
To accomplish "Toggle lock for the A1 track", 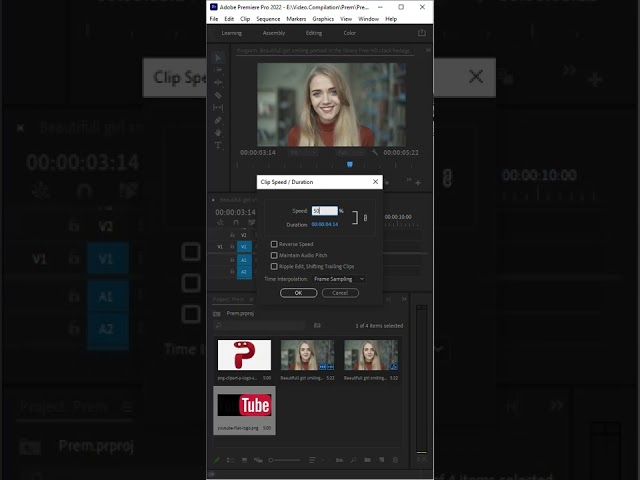I will 232,260.
